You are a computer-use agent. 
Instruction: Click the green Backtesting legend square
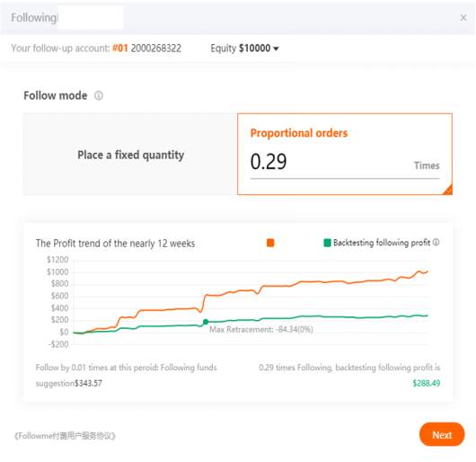(327, 243)
